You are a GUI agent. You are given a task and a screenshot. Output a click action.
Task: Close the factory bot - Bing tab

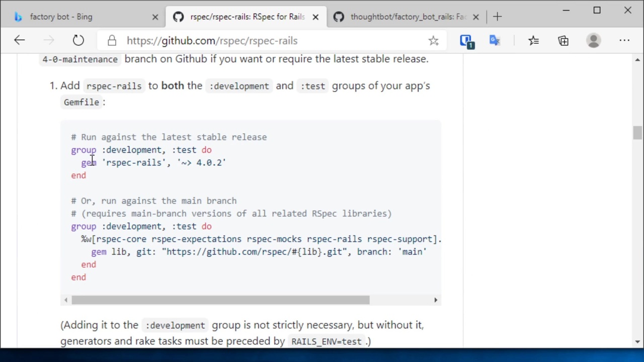(x=155, y=17)
